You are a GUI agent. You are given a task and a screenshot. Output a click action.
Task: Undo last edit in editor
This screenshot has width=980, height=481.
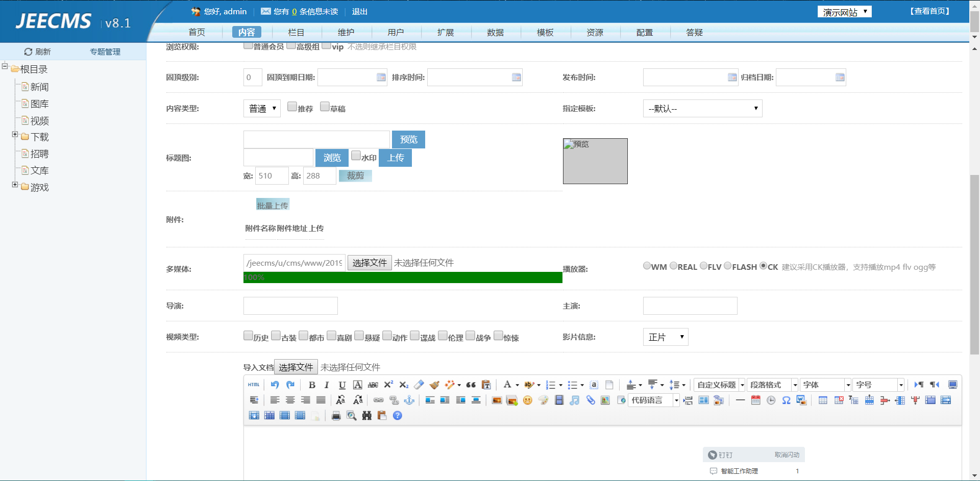tap(275, 385)
